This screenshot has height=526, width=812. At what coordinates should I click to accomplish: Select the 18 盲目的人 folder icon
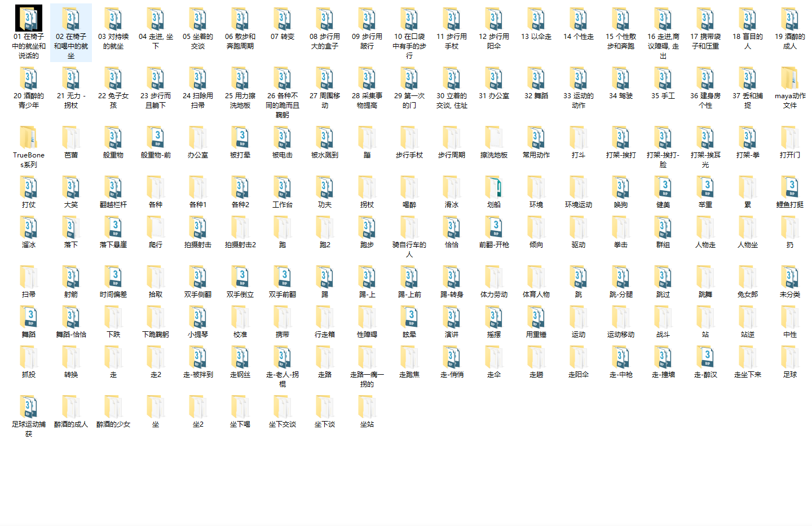click(x=748, y=19)
